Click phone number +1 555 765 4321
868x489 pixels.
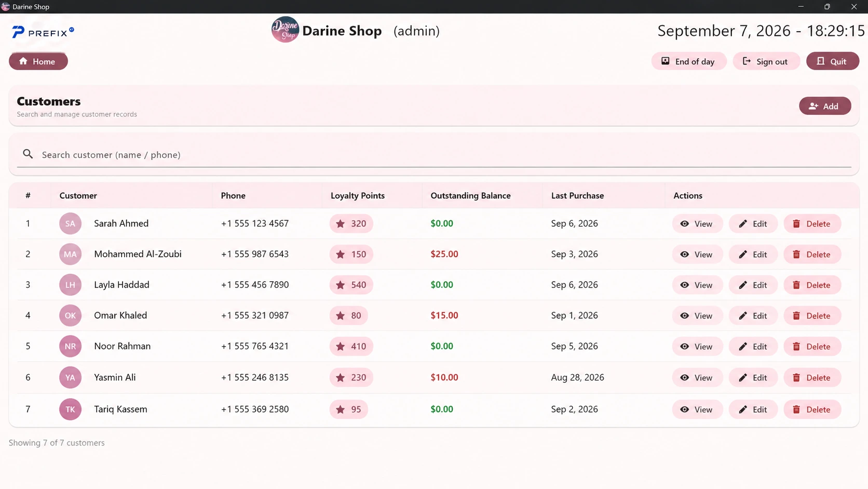[255, 346]
